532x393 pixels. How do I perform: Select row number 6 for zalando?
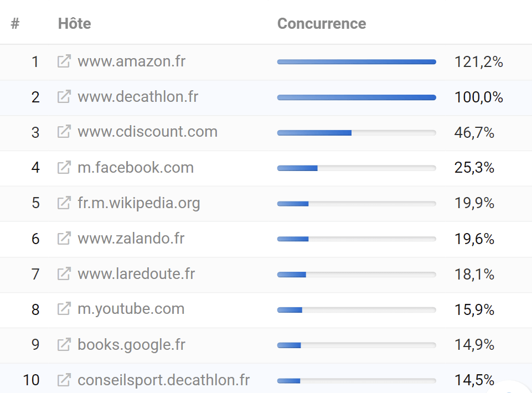35,239
